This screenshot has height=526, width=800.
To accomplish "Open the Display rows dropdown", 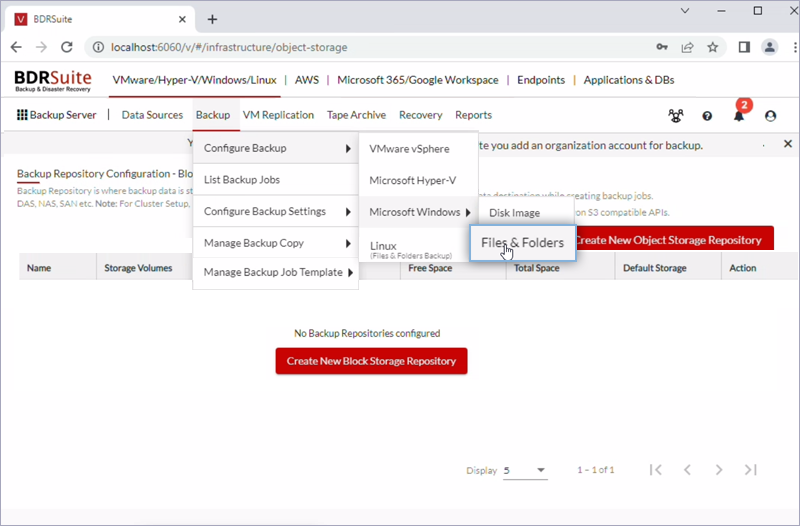I will 525,470.
